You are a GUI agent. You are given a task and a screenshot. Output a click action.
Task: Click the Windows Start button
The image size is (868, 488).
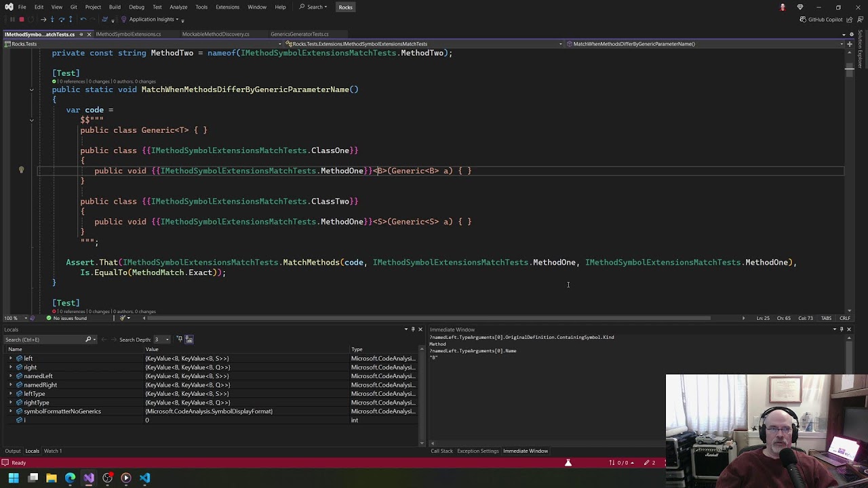pos(14,478)
